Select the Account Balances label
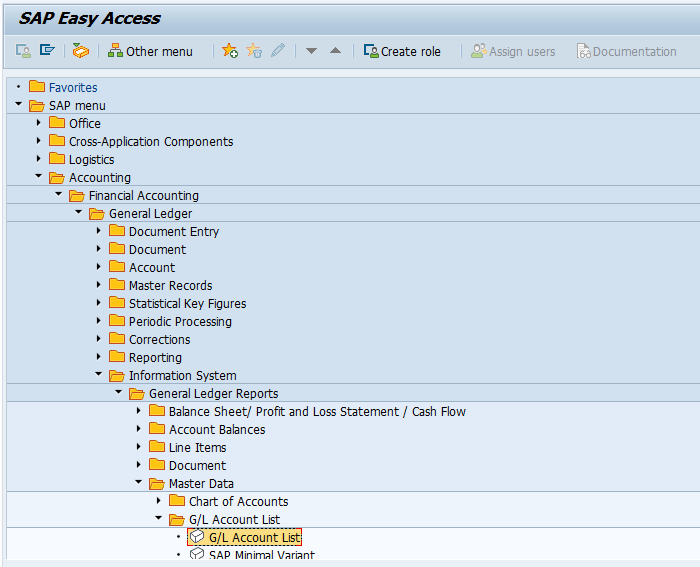The width and height of the screenshot is (700, 567). (217, 429)
